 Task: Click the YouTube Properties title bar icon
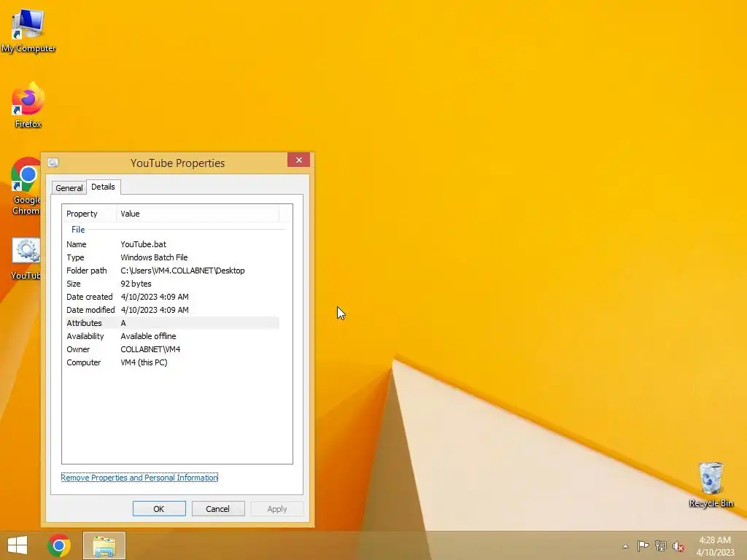coord(53,163)
